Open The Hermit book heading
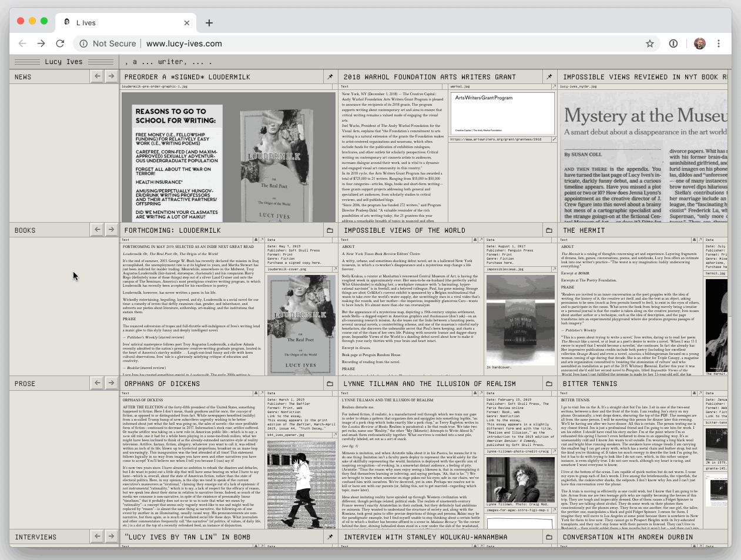 point(584,230)
